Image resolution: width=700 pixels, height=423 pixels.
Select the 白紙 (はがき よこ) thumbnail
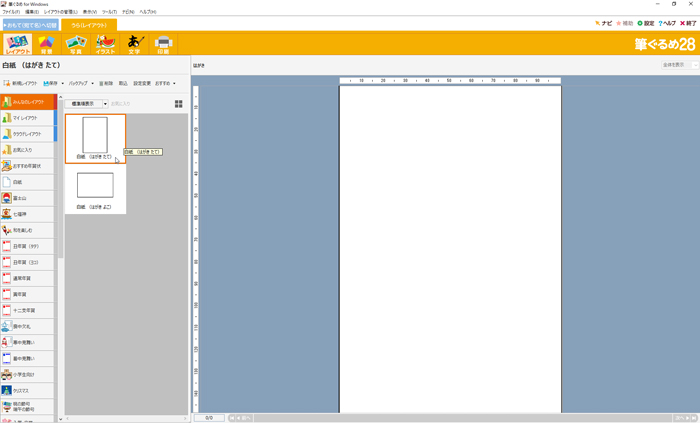(x=95, y=190)
